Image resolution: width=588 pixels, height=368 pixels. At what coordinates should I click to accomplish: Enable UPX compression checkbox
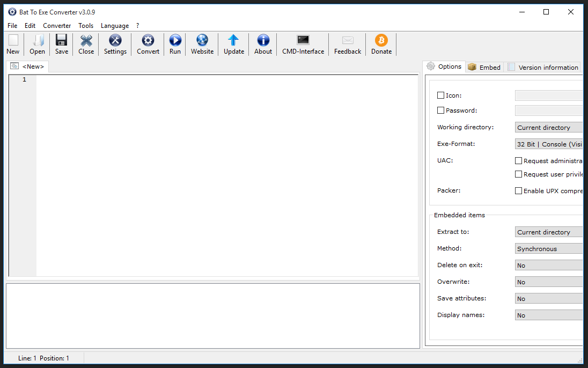click(x=518, y=191)
